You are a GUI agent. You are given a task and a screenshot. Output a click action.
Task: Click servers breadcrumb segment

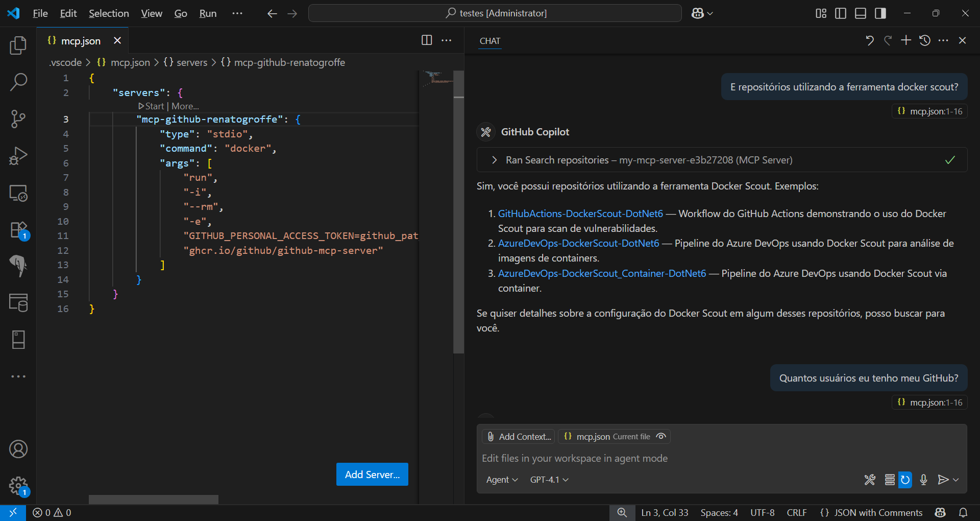pos(185,62)
